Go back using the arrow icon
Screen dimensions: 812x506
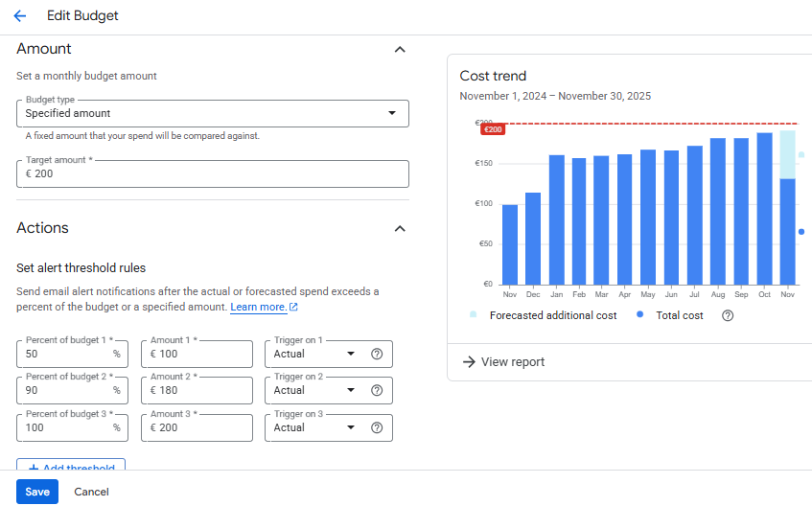pos(20,16)
